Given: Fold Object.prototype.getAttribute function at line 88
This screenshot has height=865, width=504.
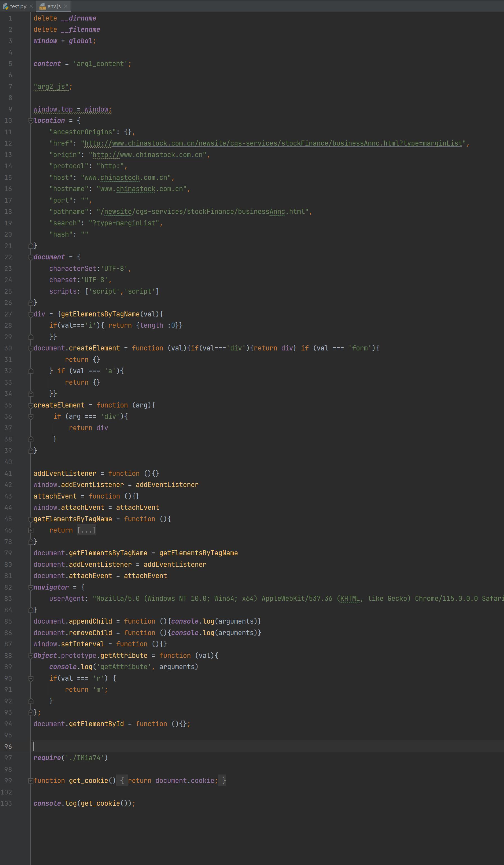Looking at the screenshot, I should pos(31,656).
